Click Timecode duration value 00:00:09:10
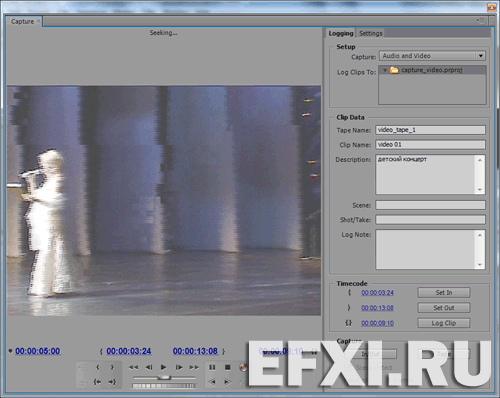500x398 pixels. coord(377,323)
